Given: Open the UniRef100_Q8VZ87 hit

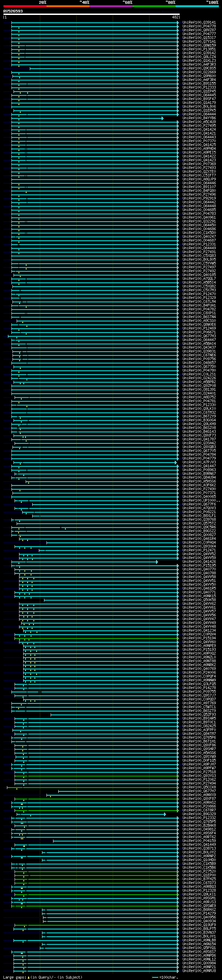Looking at the screenshot, I should click(199, 30).
